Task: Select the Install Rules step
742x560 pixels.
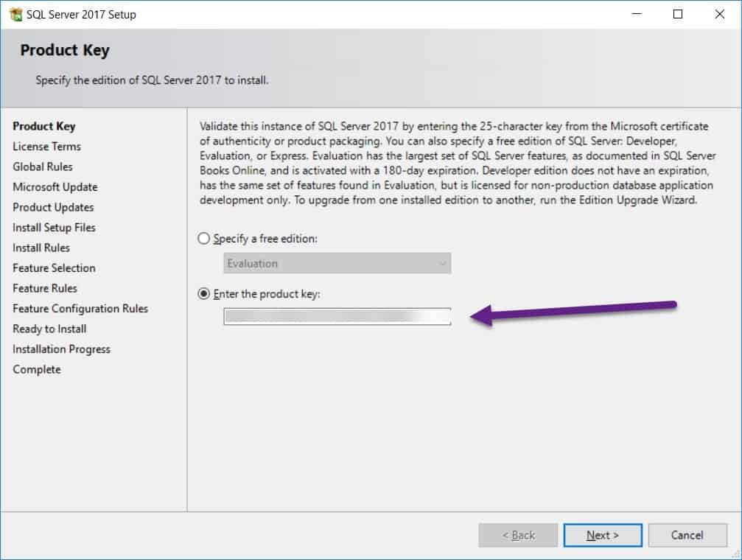Action: coord(41,248)
